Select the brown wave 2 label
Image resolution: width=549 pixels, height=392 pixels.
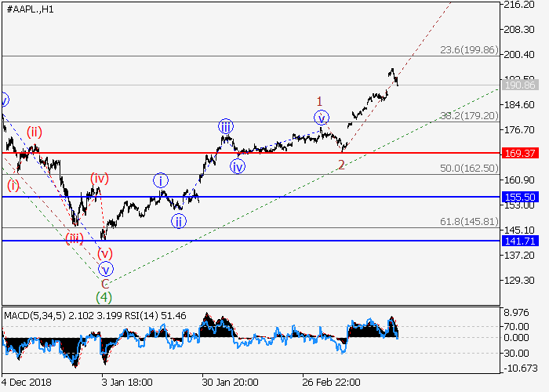[x=341, y=165]
